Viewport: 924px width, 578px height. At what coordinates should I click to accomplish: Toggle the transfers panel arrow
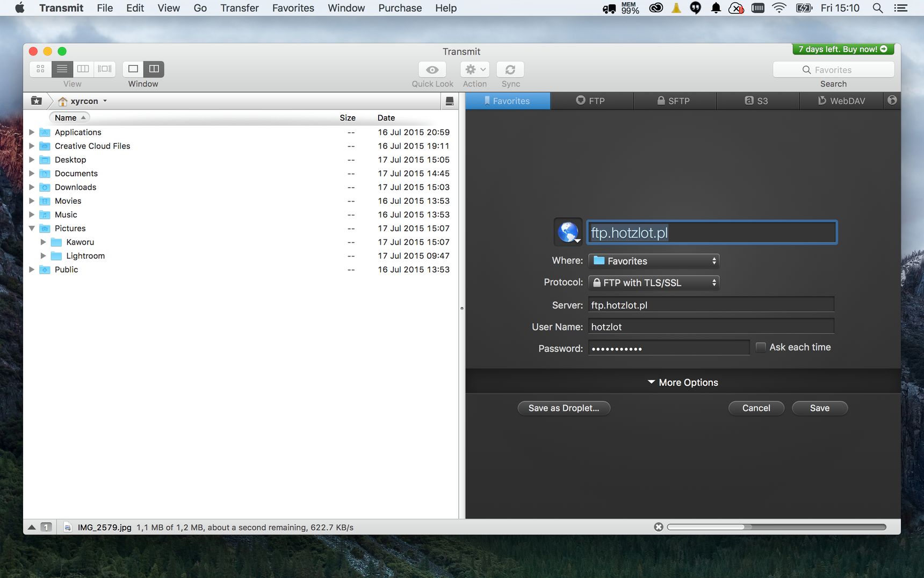pos(32,527)
